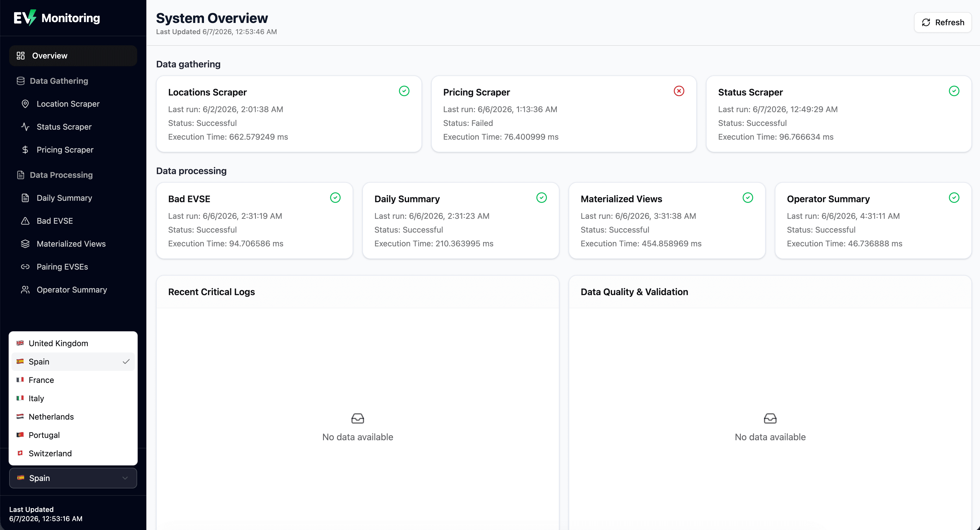Click the country selector chevron arrow
This screenshot has height=530, width=980.
click(x=125, y=478)
